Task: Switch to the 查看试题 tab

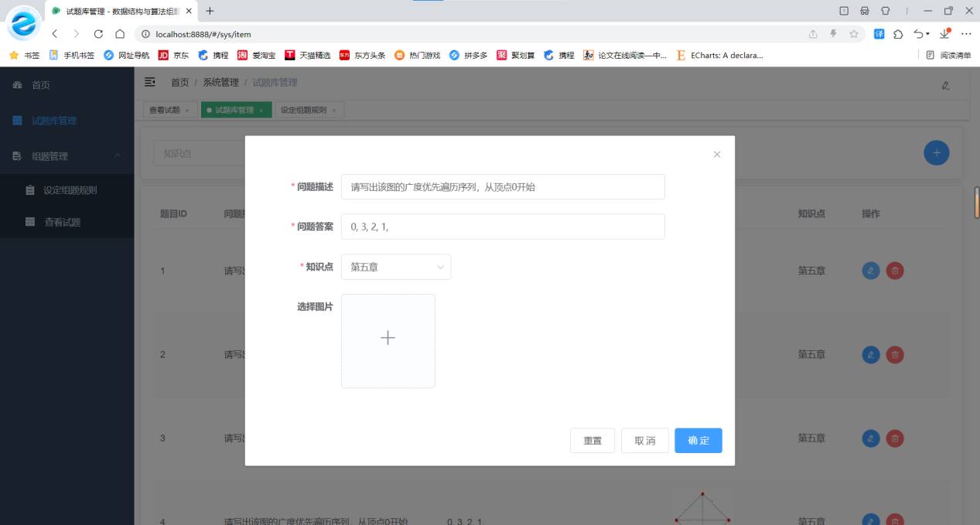Action: [164, 110]
